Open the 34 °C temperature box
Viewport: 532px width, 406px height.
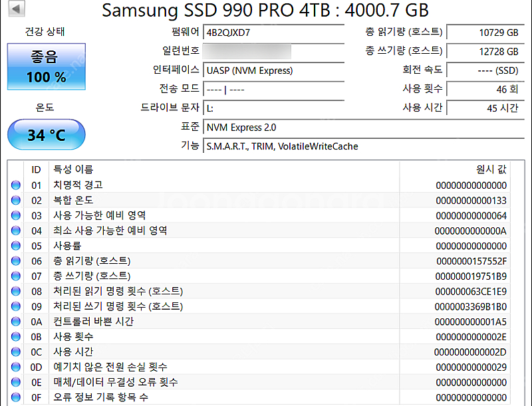pyautogui.click(x=47, y=134)
